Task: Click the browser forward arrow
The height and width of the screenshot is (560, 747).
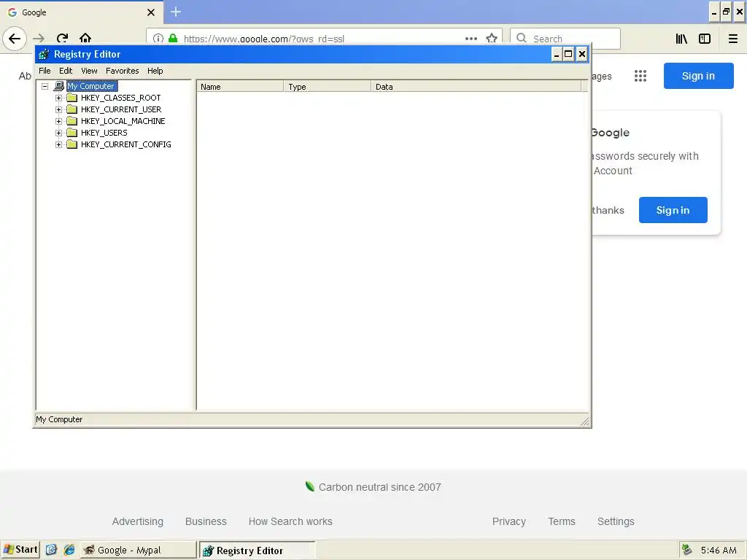Action: point(39,39)
